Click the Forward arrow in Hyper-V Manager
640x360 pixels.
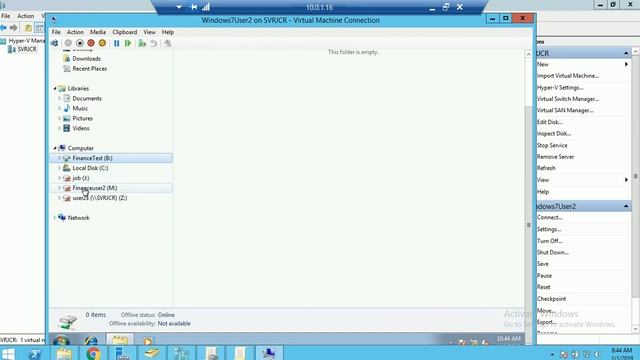pos(14,28)
